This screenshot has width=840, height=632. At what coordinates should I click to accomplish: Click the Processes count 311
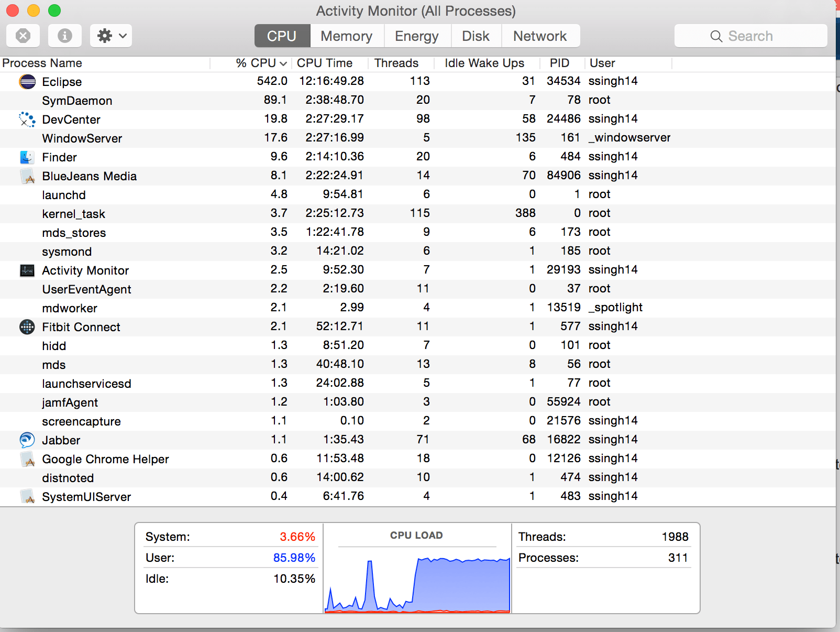678,558
